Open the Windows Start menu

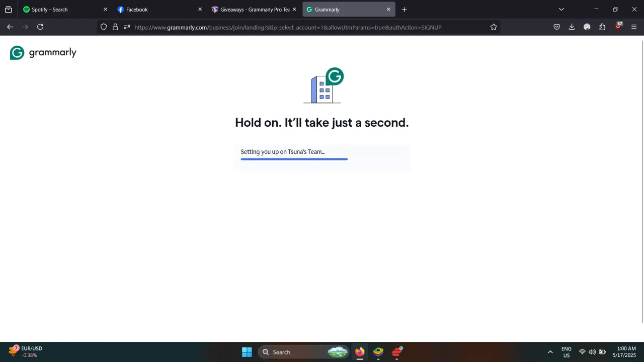[x=247, y=352]
